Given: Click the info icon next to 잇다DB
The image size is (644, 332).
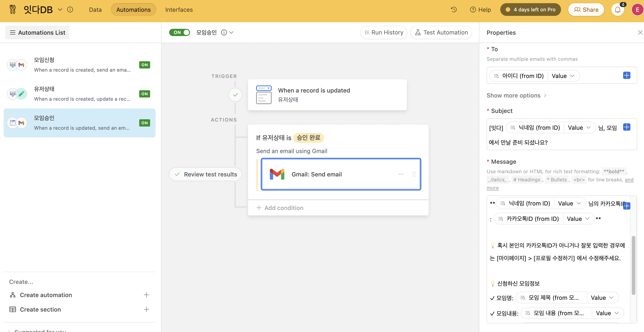Looking at the screenshot, I should point(70,10).
